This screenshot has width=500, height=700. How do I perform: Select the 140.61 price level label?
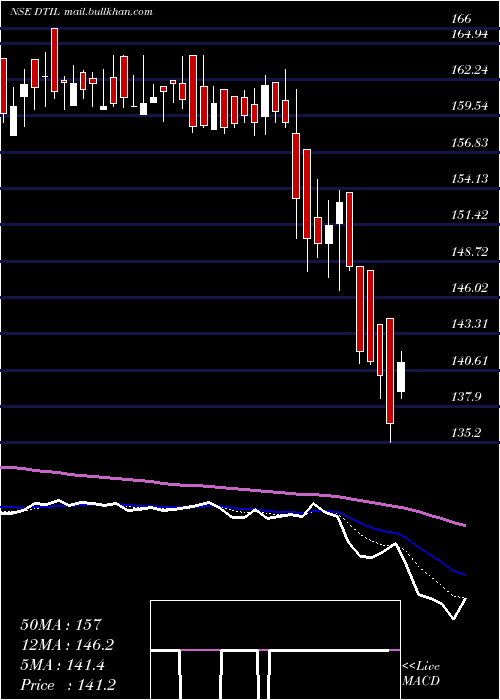[x=469, y=360]
